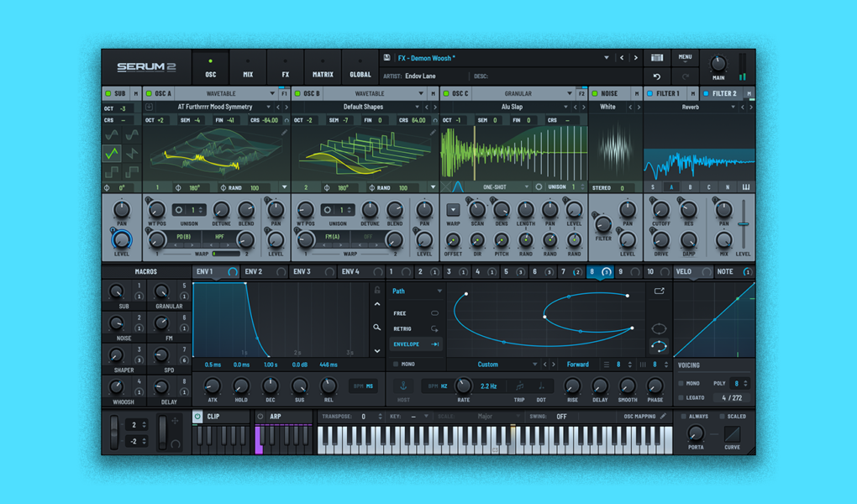Click the OSC MAPPING pencil icon
857x504 pixels.
pos(665,416)
